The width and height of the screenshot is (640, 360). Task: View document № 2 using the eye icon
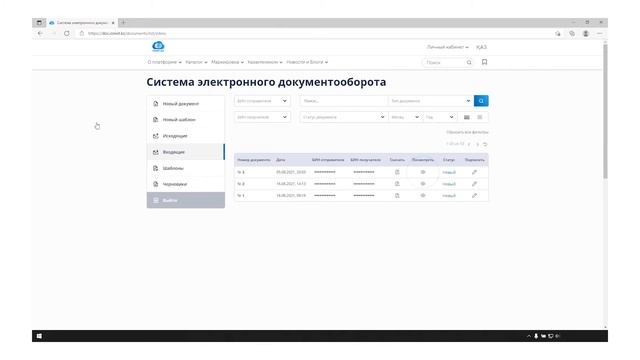(x=423, y=184)
